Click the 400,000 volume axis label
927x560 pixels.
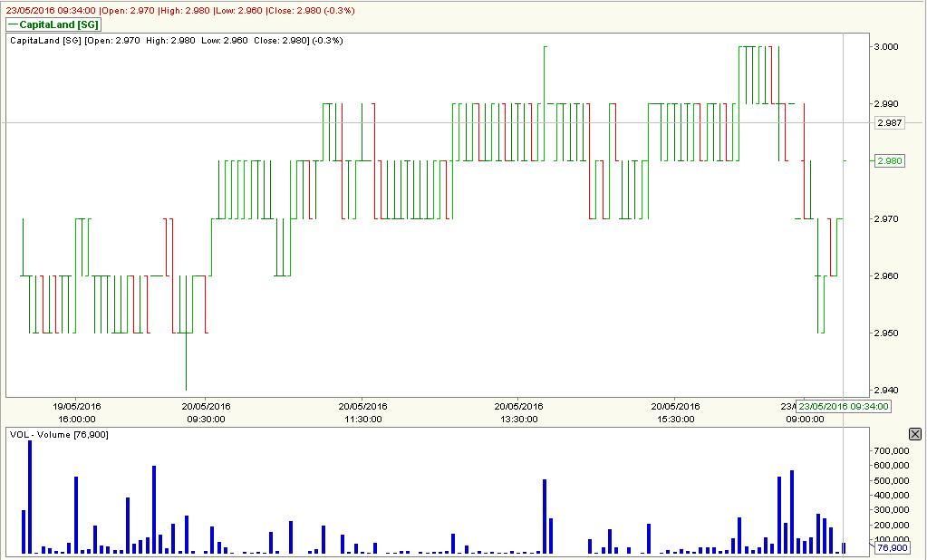891,496
